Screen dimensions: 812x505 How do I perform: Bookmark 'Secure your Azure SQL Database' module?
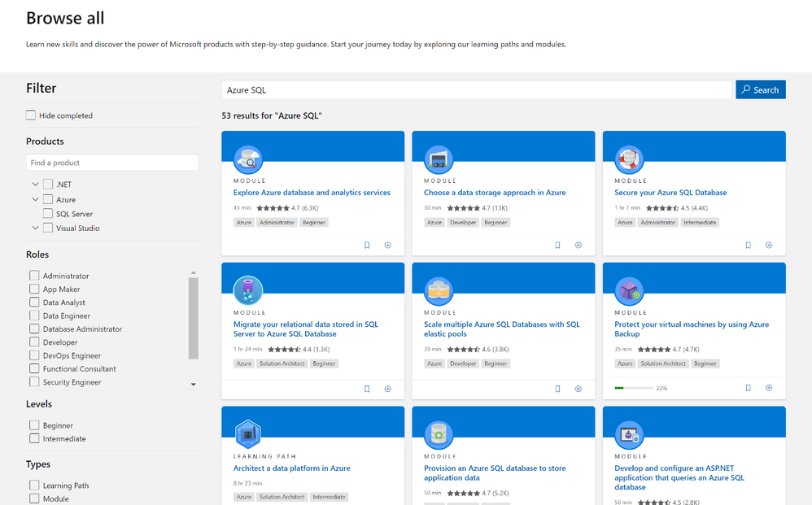(x=749, y=246)
